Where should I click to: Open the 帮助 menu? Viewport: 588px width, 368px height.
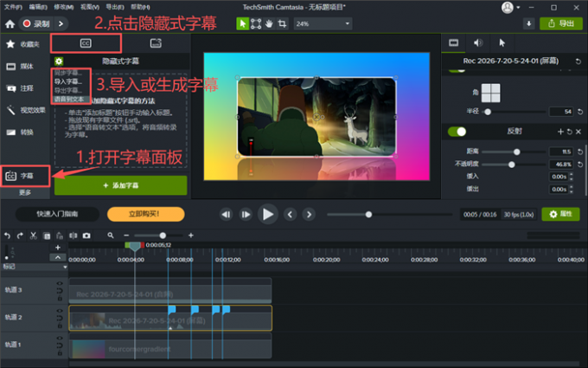[140, 7]
